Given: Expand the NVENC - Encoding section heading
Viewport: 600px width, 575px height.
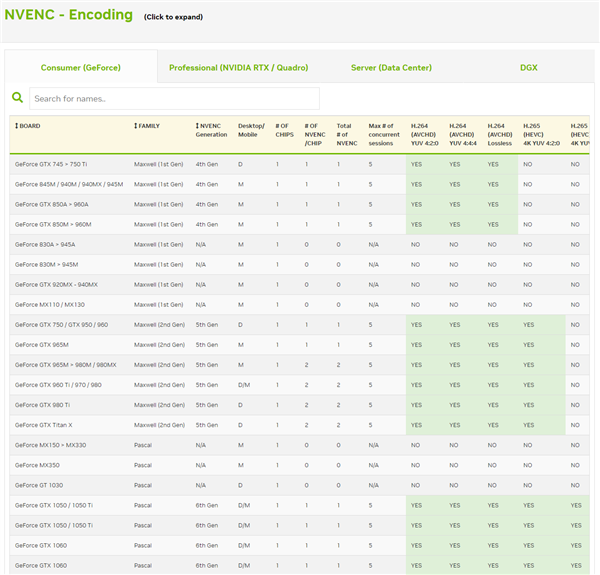Looking at the screenshot, I should point(69,15).
